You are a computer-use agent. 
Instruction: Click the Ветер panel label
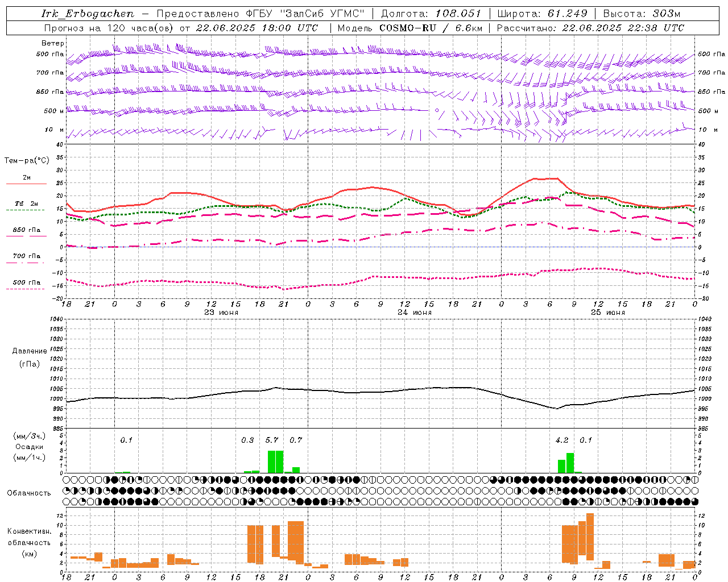[x=53, y=43]
